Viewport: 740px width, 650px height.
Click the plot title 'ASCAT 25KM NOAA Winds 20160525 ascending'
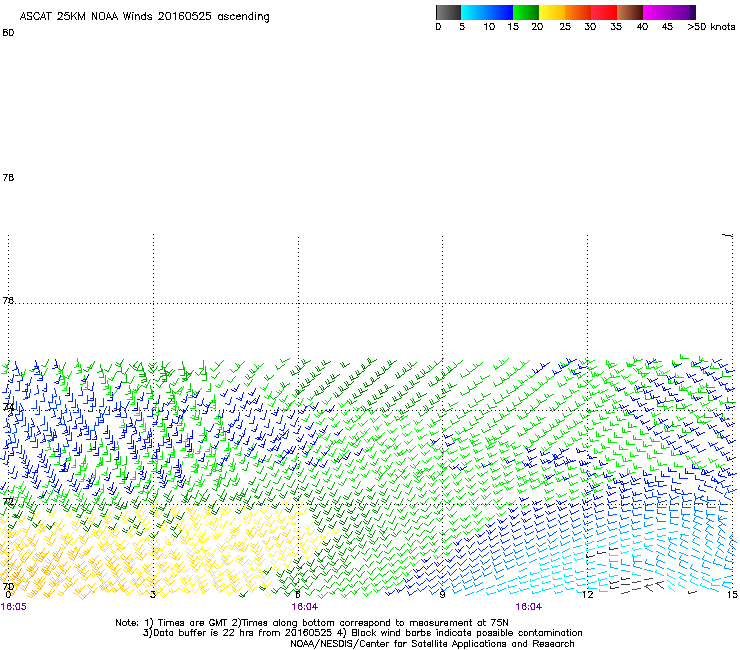tap(144, 17)
